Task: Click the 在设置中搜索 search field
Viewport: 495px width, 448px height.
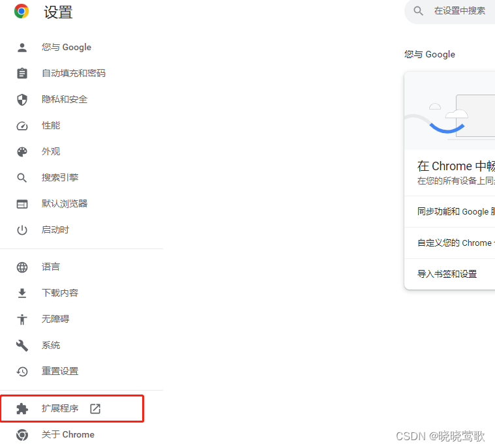Action: tap(450, 11)
